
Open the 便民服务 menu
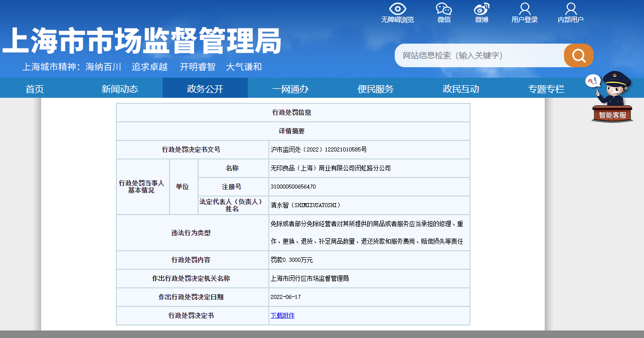376,89
